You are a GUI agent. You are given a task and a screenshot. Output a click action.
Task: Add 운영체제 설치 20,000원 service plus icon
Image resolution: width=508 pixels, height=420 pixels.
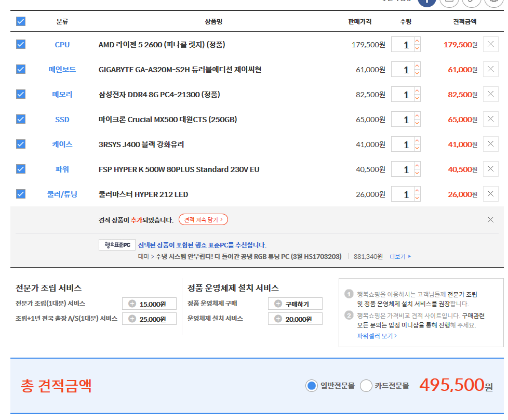[278, 319]
